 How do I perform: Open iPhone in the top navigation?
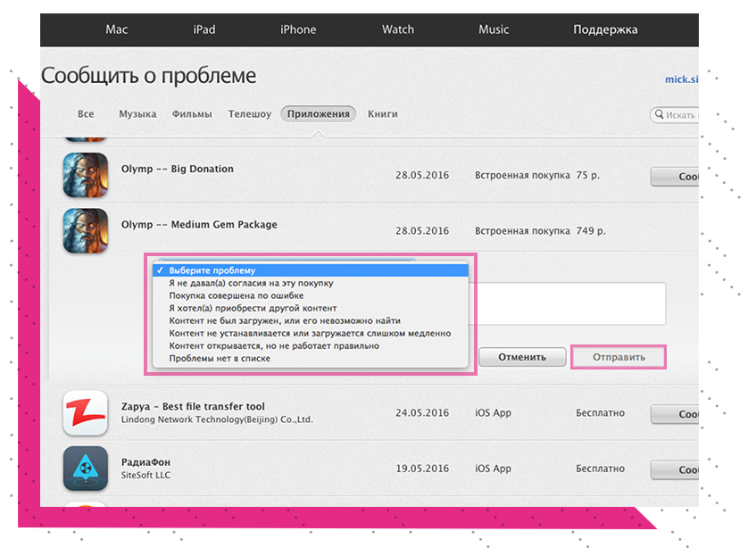[298, 29]
